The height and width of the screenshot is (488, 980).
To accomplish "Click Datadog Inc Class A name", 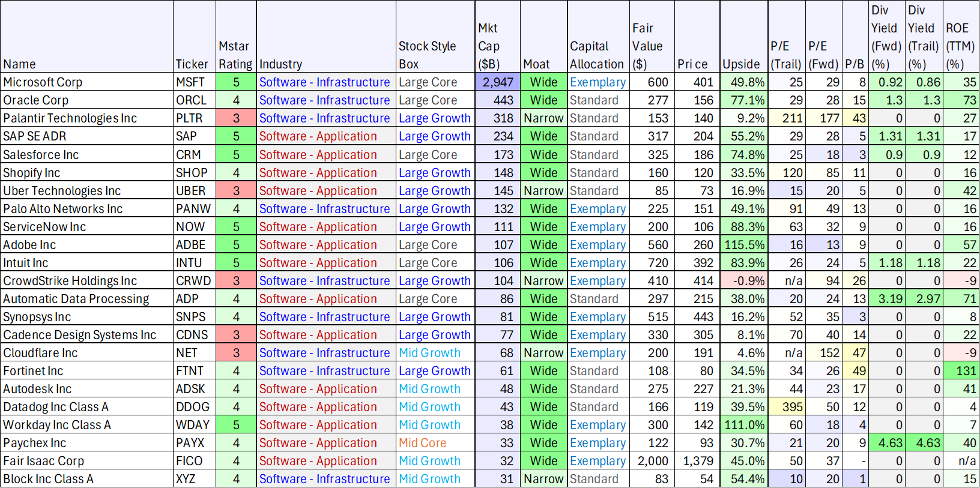I will coord(87,406).
